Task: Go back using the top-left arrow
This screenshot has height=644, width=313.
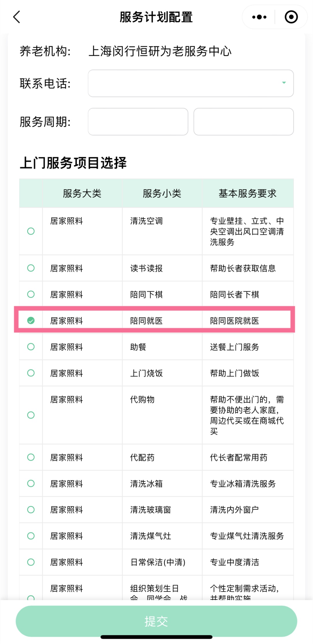Action: click(x=17, y=17)
